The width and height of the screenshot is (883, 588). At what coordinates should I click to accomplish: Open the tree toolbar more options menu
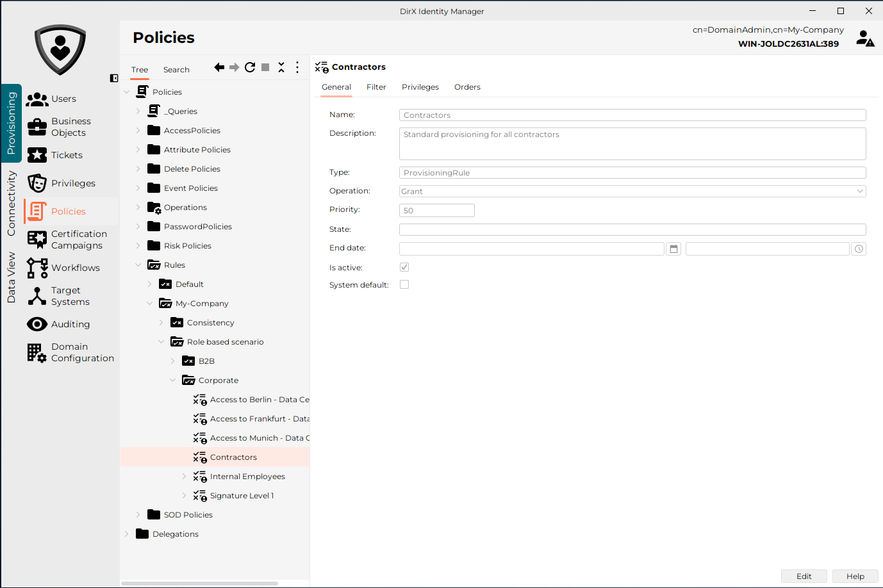[x=297, y=67]
